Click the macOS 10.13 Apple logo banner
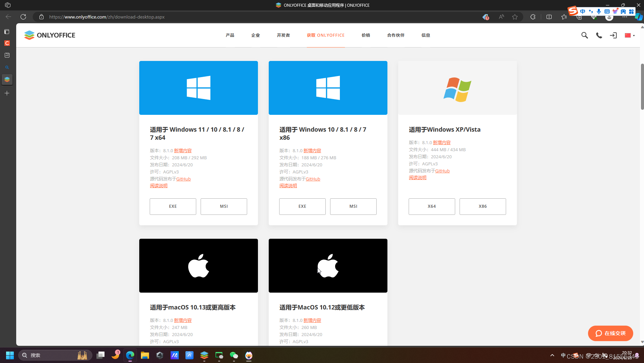The height and width of the screenshot is (363, 644). pyautogui.click(x=199, y=266)
